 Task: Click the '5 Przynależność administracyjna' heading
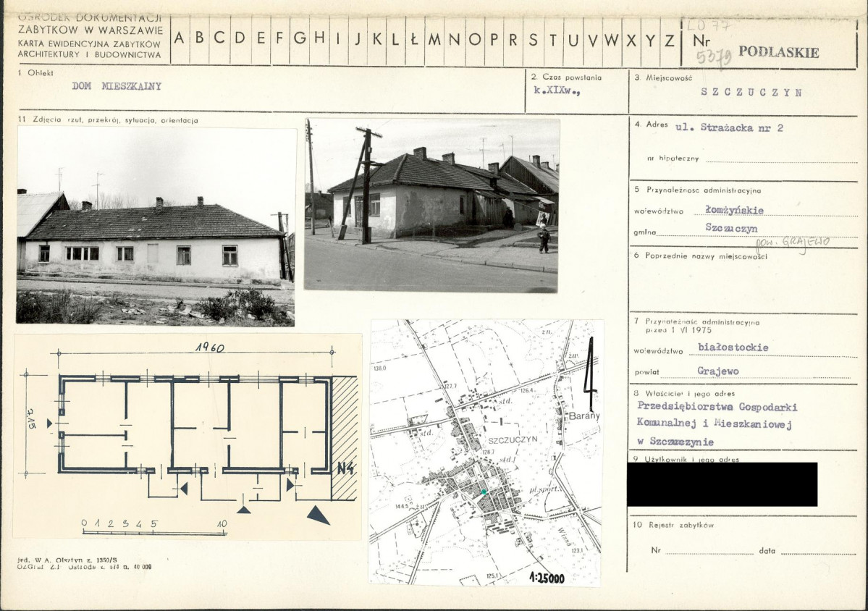point(697,190)
